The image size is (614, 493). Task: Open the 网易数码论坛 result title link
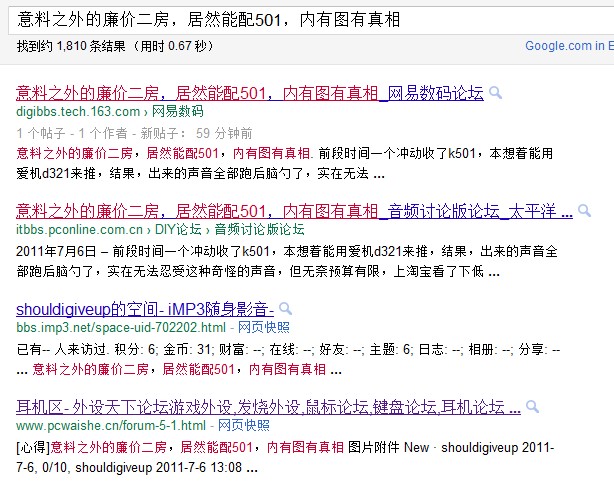tap(250, 93)
